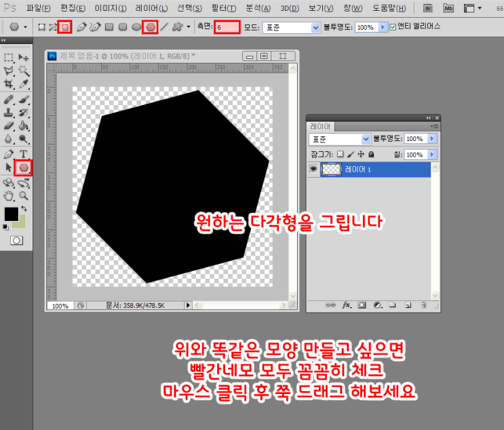Image resolution: width=504 pixels, height=430 pixels.
Task: Select the Rectangular Marquee tool
Action: (x=8, y=58)
